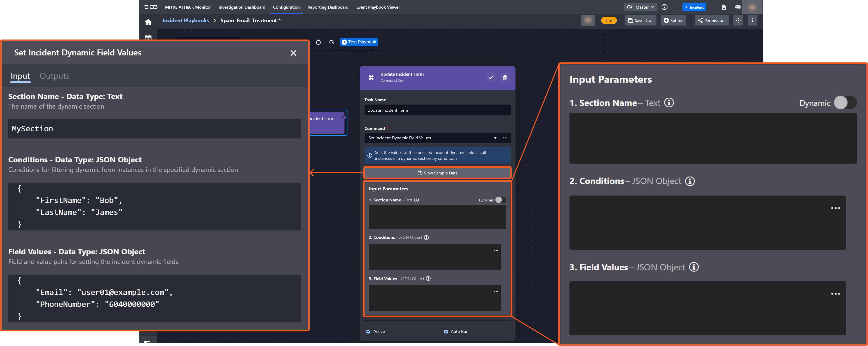Click the Field Values info icon in the enlarged Input Parameters callout

[694, 267]
